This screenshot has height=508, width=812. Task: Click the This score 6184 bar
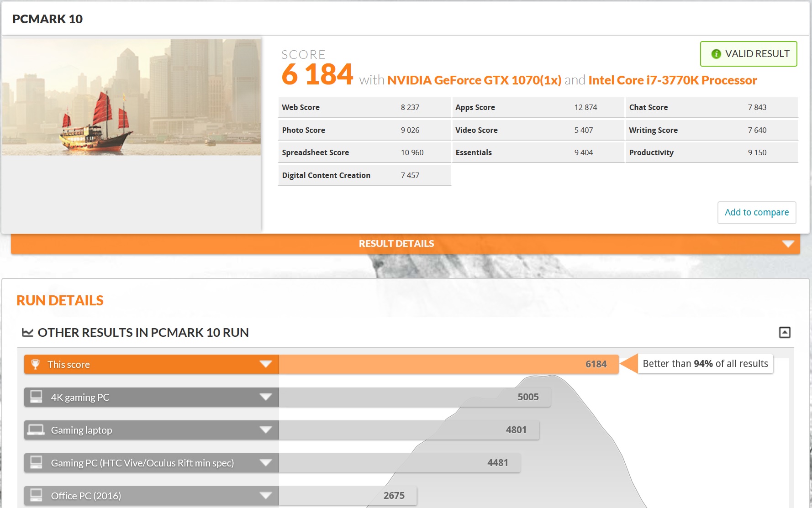point(448,364)
